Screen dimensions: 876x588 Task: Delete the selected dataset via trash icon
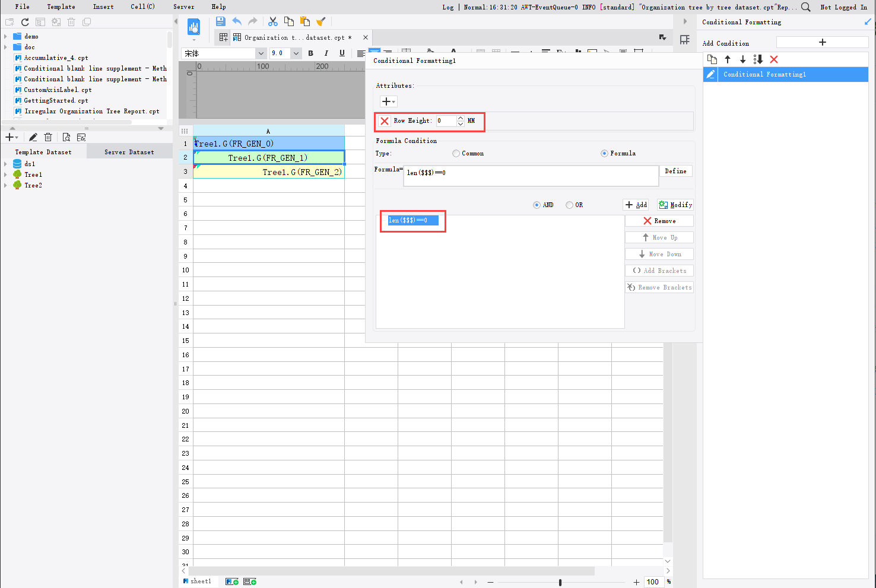[48, 136]
